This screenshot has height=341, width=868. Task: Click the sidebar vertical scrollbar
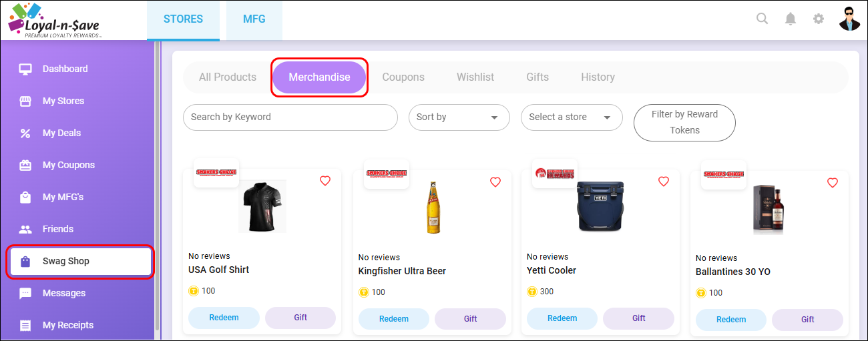[x=158, y=187]
